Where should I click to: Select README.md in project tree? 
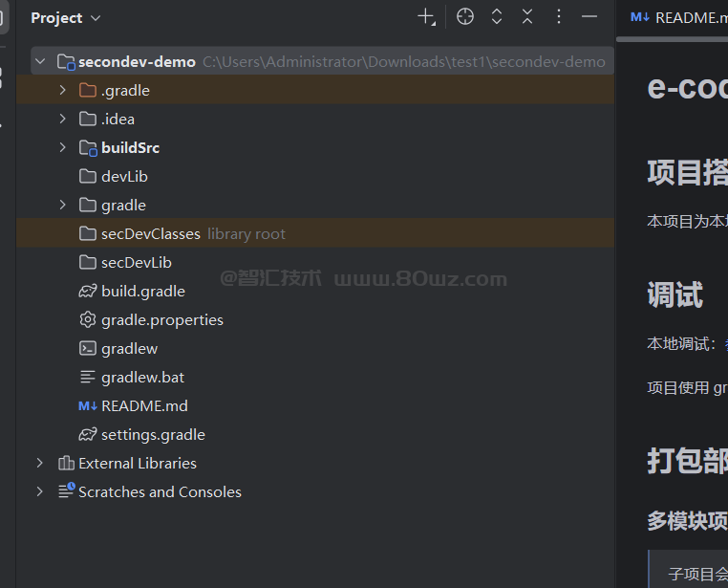143,405
